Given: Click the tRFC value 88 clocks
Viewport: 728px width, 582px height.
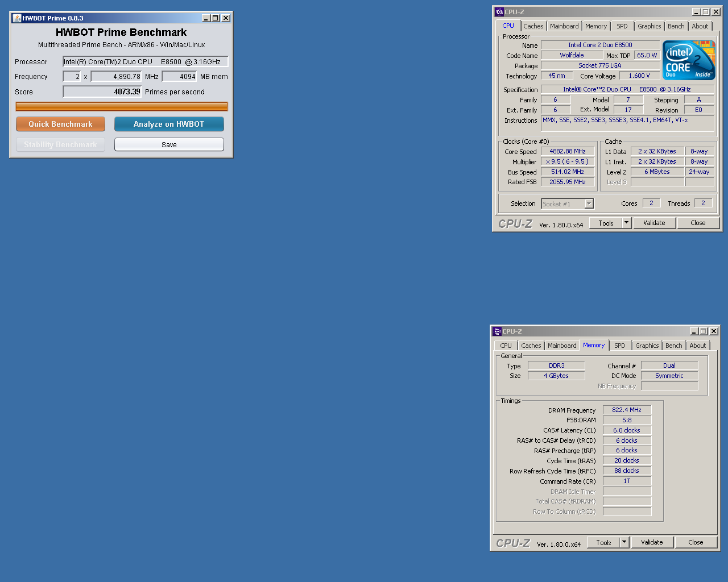Looking at the screenshot, I should tap(627, 471).
